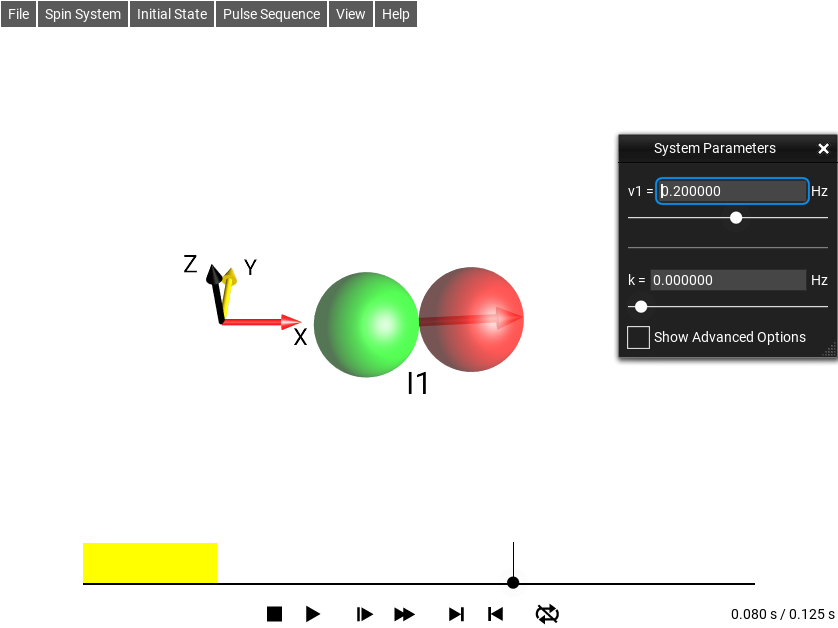Open the Pulse Sequence menu

271,14
